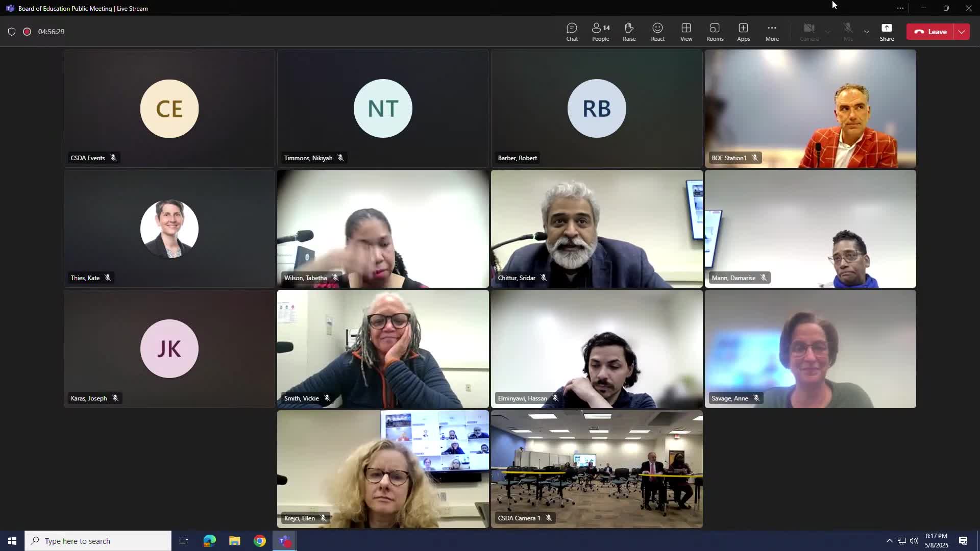The width and height of the screenshot is (980, 551).
Task: Click the Windows taskbar search box
Action: click(98, 541)
